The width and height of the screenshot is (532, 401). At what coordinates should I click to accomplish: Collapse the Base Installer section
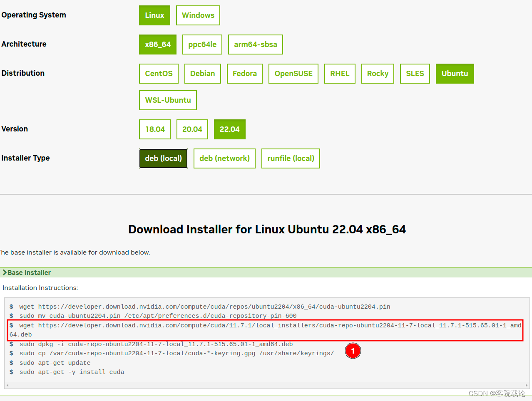tap(266, 272)
